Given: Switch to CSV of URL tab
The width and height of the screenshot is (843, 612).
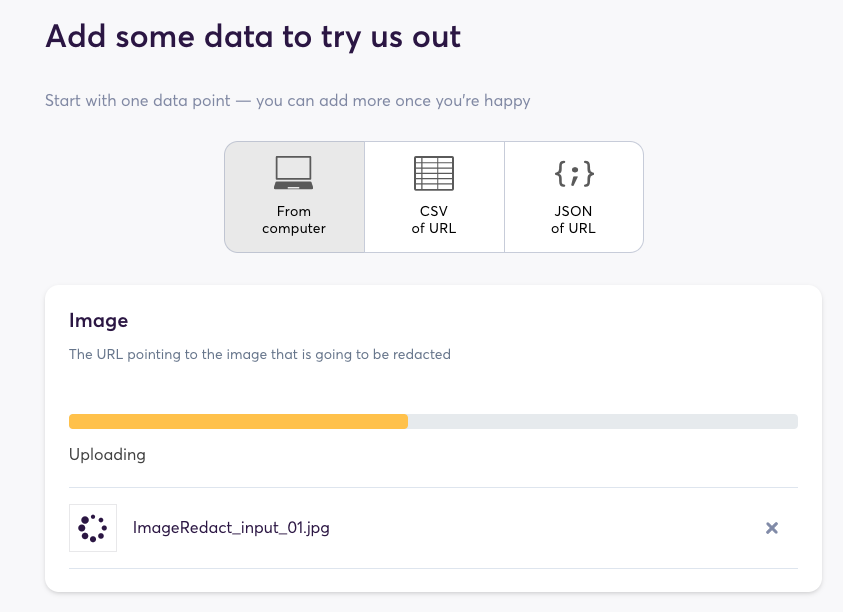Looking at the screenshot, I should [434, 197].
